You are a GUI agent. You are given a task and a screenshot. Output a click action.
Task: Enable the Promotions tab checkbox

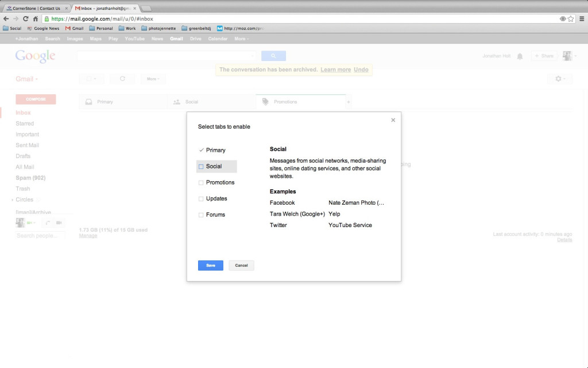[201, 183]
